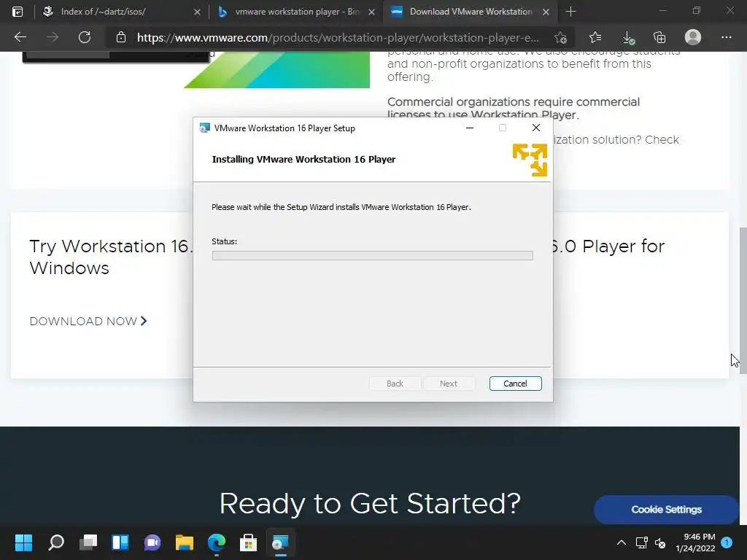Open the Downloads toolbar icon
This screenshot has width=747, height=560.
(x=628, y=37)
